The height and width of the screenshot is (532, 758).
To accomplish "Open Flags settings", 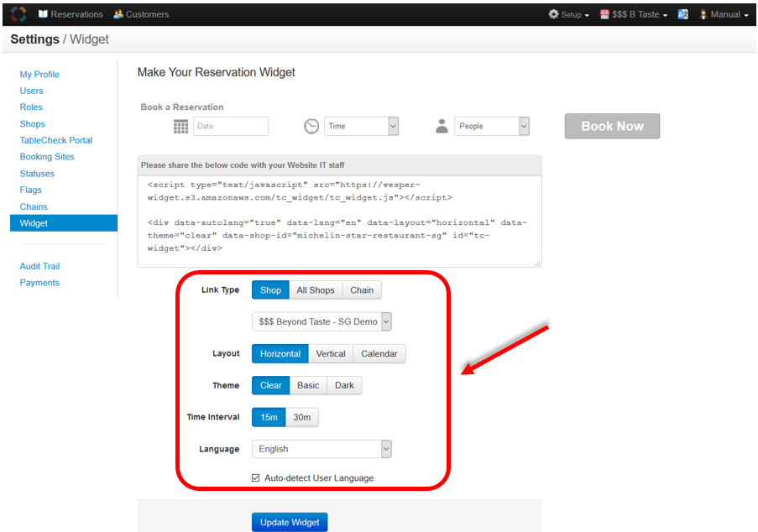I will tap(30, 190).
